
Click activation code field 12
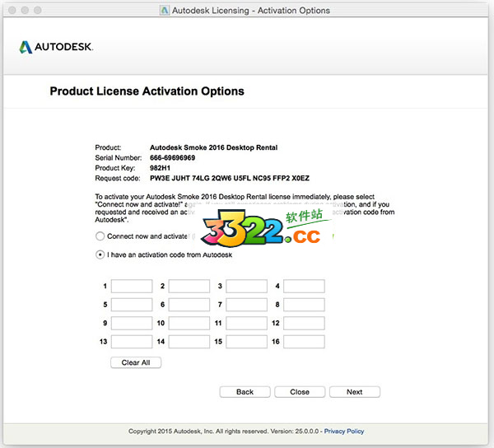click(x=304, y=324)
